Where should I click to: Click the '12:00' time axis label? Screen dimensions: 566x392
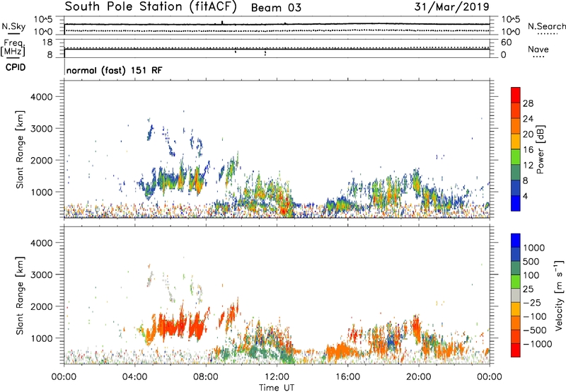(277, 377)
